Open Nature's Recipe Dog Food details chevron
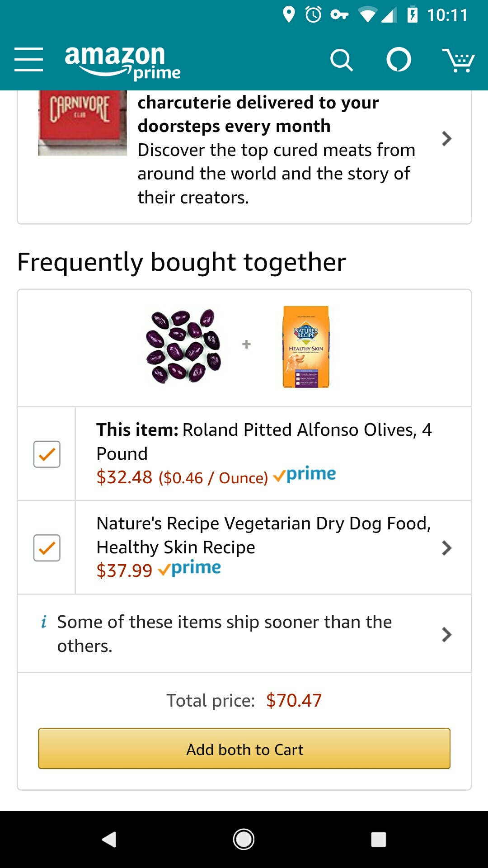Screen dimensions: 488x868 pyautogui.click(x=446, y=548)
